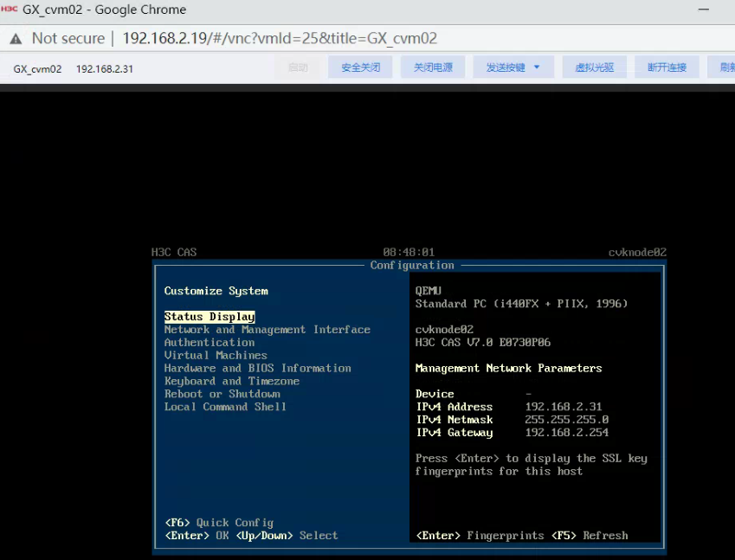Click the H3C CAS V7.0 E0730P06 version text
This screenshot has height=560, width=735.
483,343
